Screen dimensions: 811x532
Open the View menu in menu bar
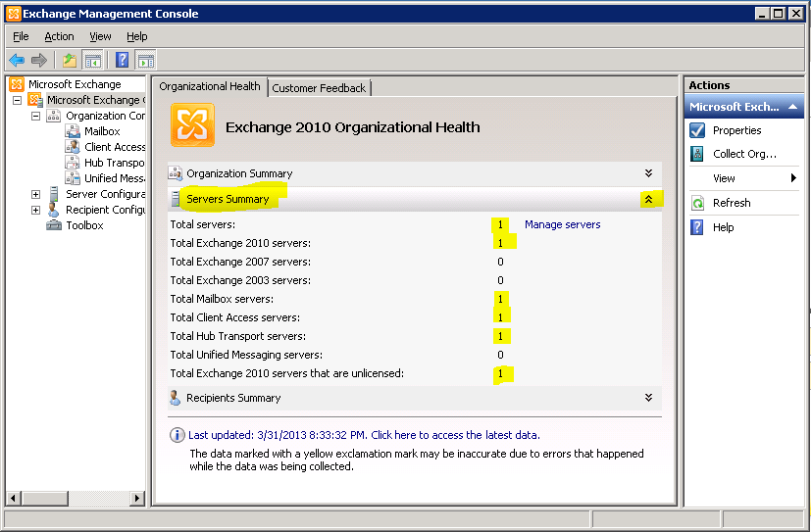[100, 36]
